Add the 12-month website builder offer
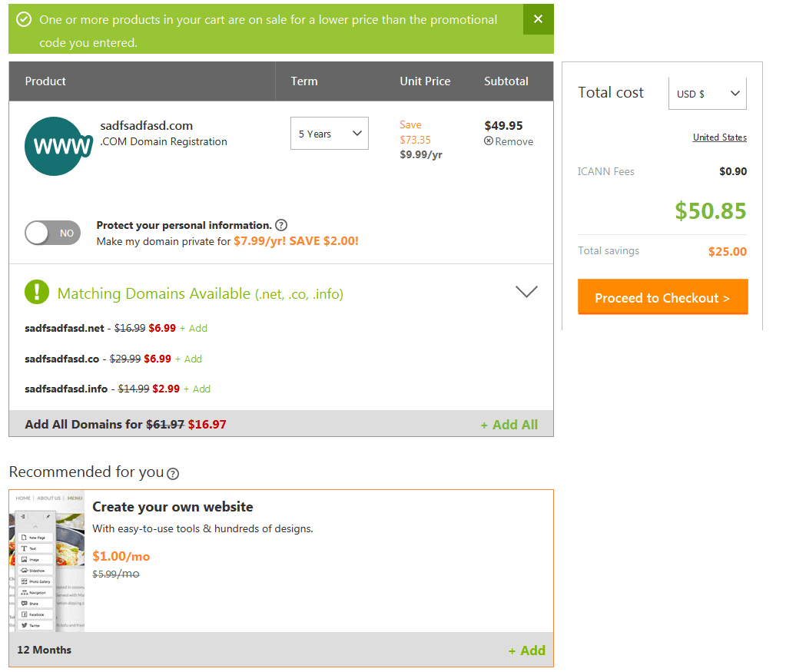Screen dimensions: 786x672 coord(526,650)
